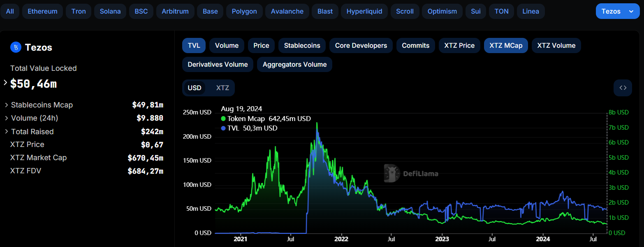Go to the Polygon chain
Image resolution: width=644 pixels, height=247 pixels.
[244, 11]
